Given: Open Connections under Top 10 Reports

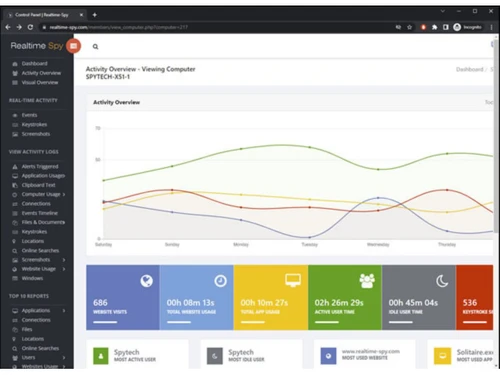Looking at the screenshot, I should click(x=36, y=320).
